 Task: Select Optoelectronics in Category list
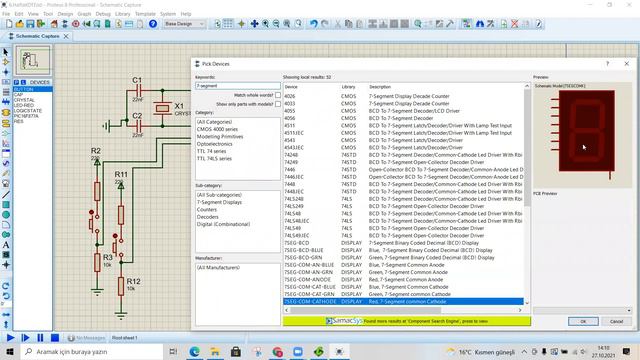[214, 144]
